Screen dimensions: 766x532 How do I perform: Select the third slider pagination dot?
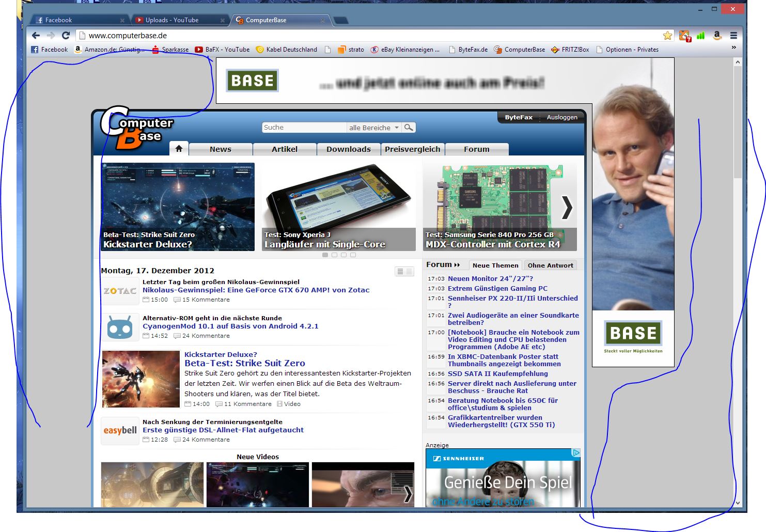coord(344,255)
